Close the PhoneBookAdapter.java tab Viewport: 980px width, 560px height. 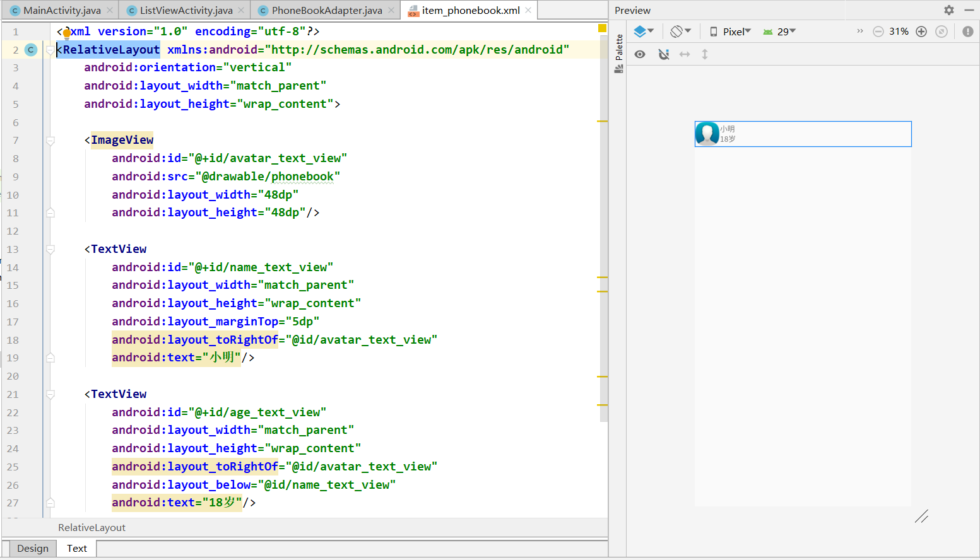[391, 10]
